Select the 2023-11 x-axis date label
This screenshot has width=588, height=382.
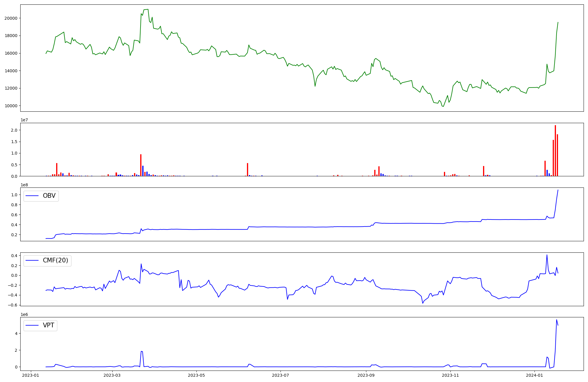tap(450, 375)
